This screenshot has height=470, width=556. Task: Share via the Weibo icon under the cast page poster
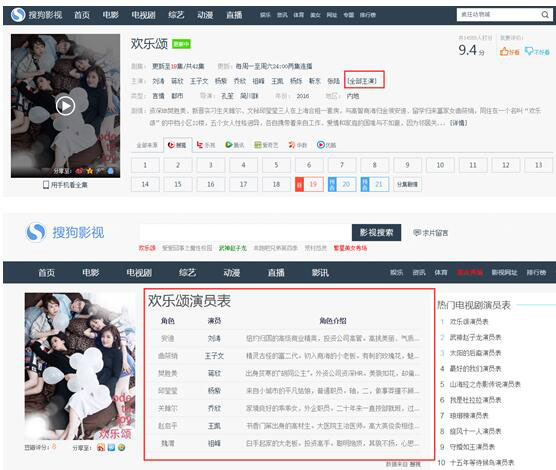[x=101, y=448]
